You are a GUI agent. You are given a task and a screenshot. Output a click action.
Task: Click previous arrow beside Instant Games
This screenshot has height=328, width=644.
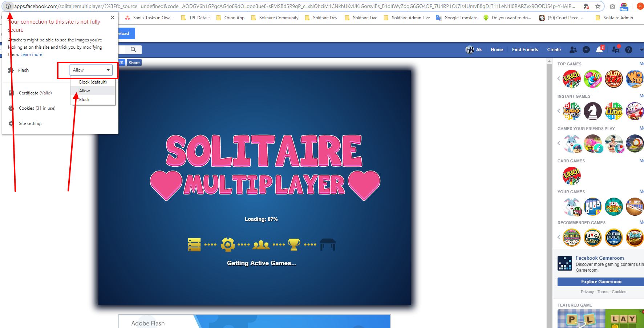[x=559, y=111]
